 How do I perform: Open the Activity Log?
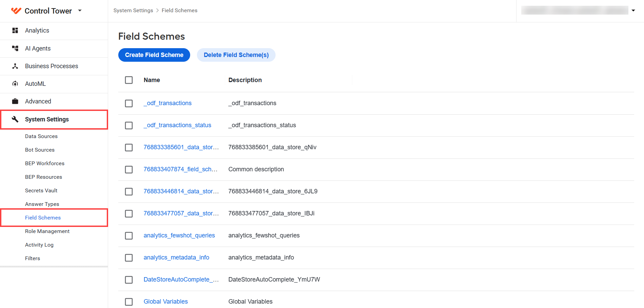39,245
